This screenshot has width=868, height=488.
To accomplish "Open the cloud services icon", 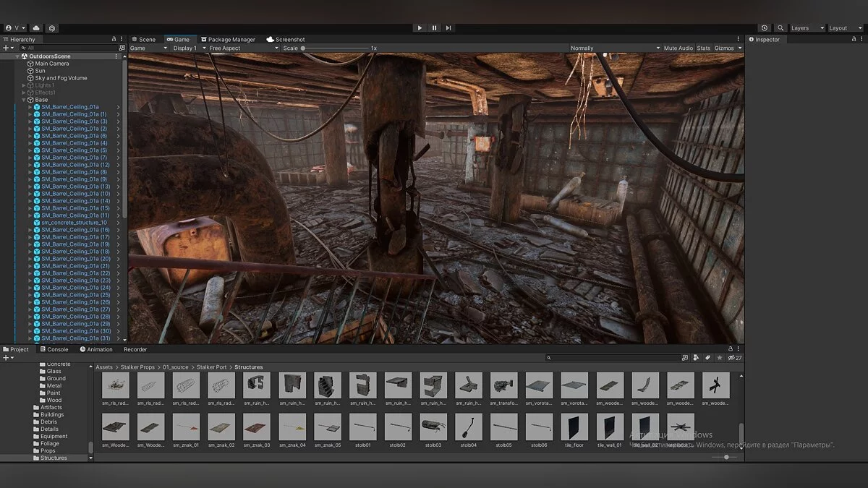I will 36,28.
